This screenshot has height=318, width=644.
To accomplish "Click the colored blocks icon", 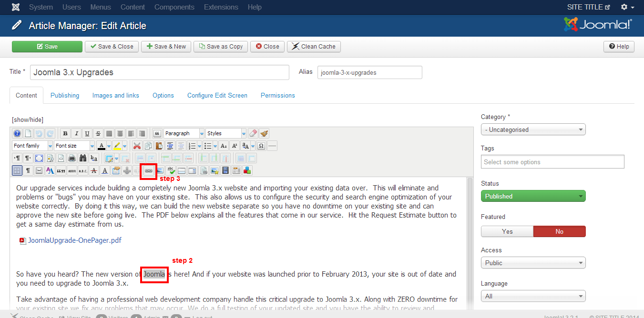I will [x=247, y=170].
